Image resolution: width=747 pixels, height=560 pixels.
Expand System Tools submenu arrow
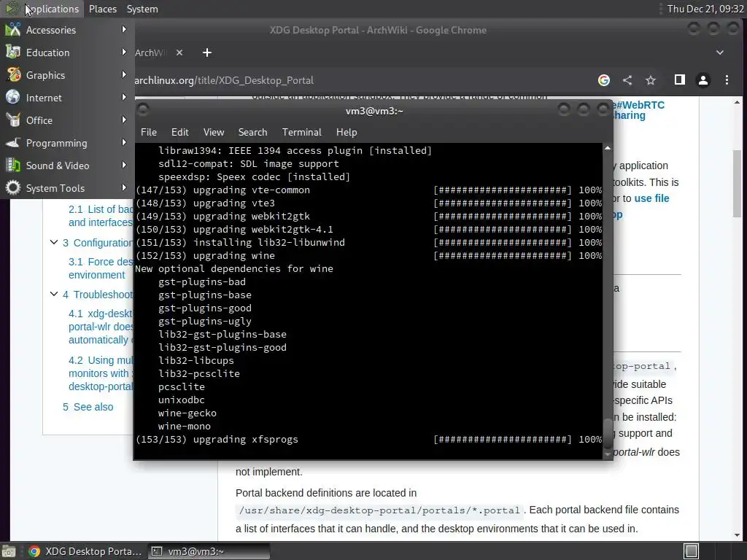click(x=124, y=187)
